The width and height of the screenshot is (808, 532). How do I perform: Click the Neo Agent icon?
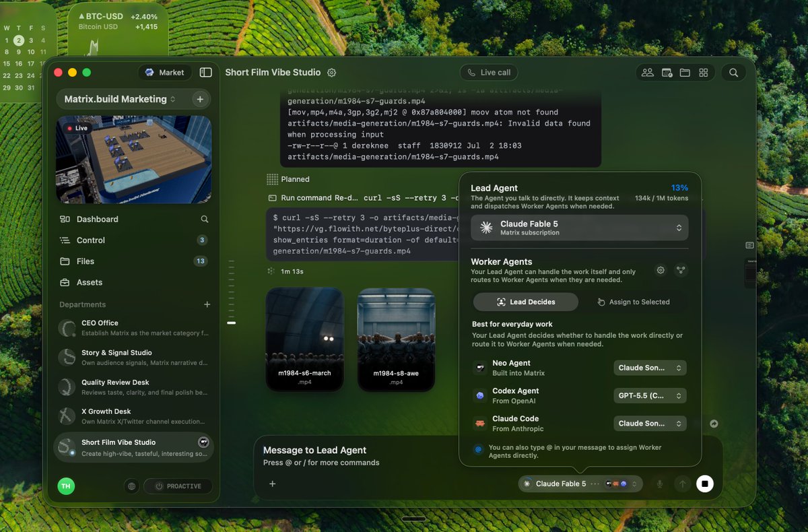pyautogui.click(x=480, y=368)
